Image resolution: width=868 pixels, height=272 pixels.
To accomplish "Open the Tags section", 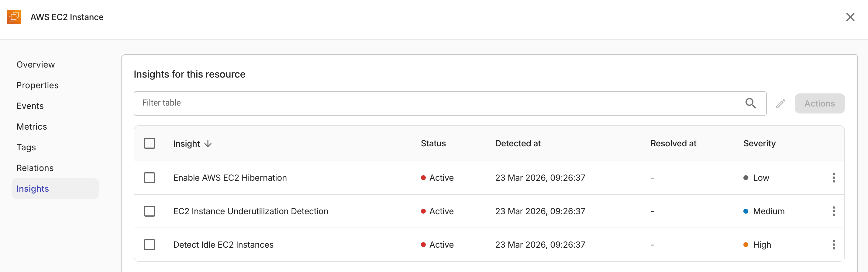I will (26, 148).
